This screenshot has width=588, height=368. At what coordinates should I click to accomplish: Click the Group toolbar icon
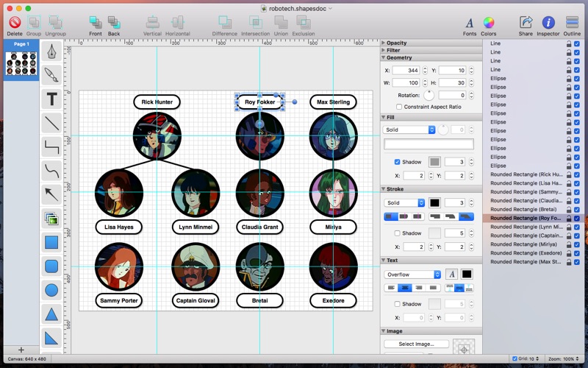click(x=34, y=23)
